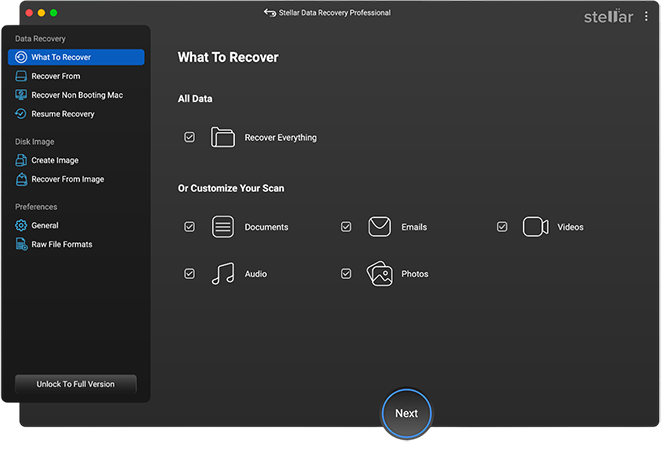
Task: Toggle the Audio checkbox
Action: 189,274
